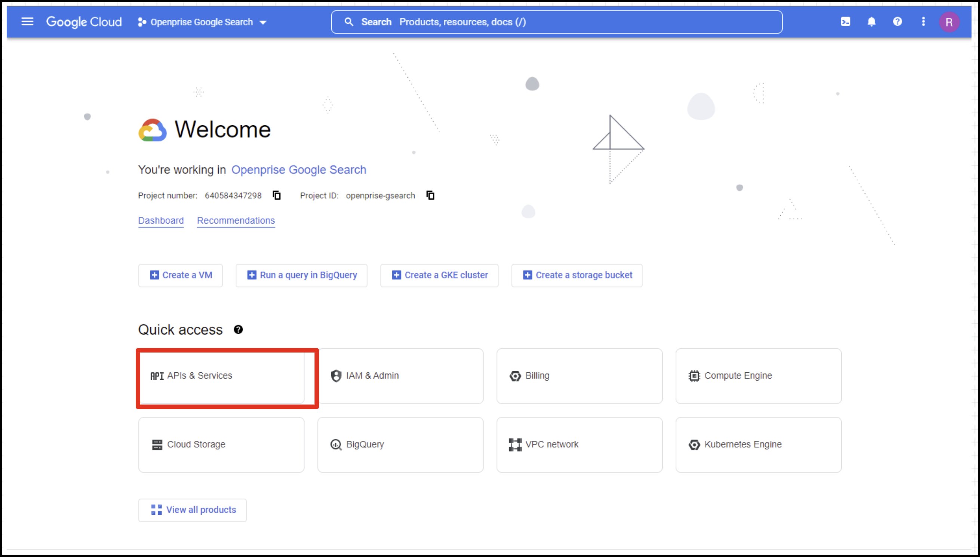Open the Kubernetes Engine card

(x=759, y=444)
